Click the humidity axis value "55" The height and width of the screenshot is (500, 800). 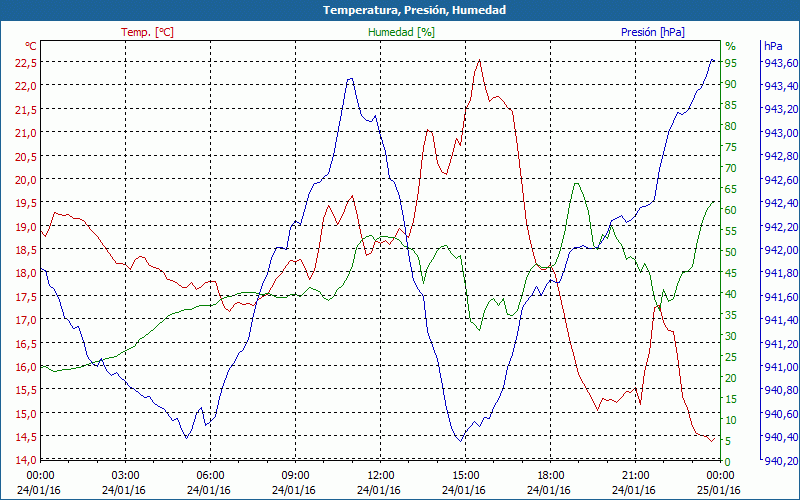731,231
